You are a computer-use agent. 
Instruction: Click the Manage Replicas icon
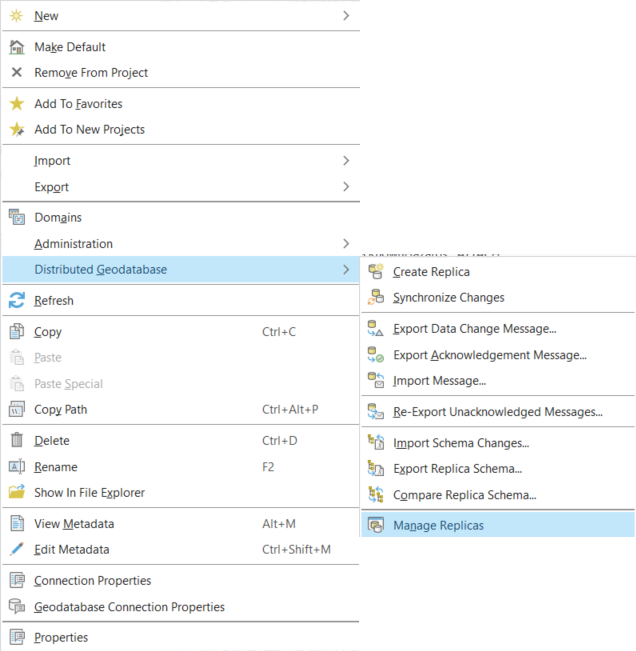click(376, 525)
